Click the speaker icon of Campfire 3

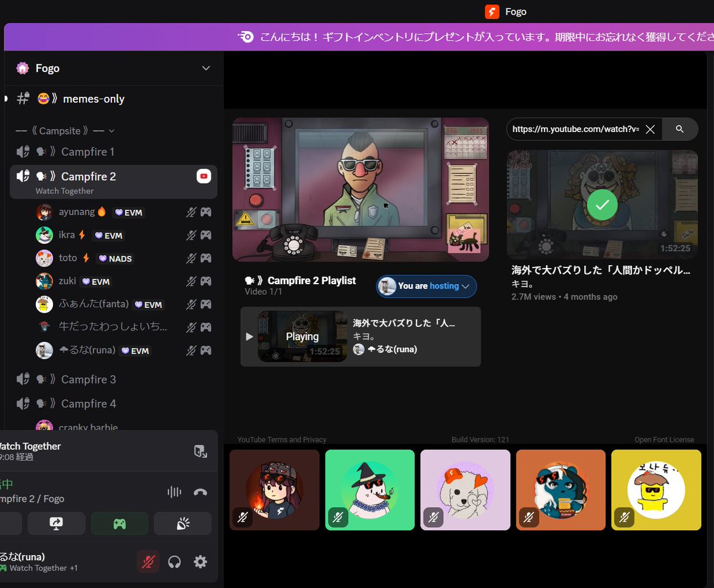pyautogui.click(x=23, y=379)
